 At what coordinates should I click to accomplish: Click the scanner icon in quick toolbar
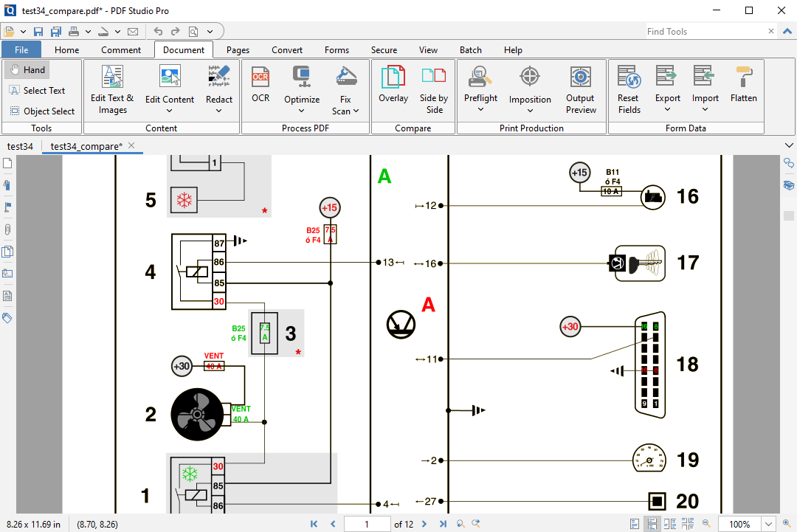(103, 32)
